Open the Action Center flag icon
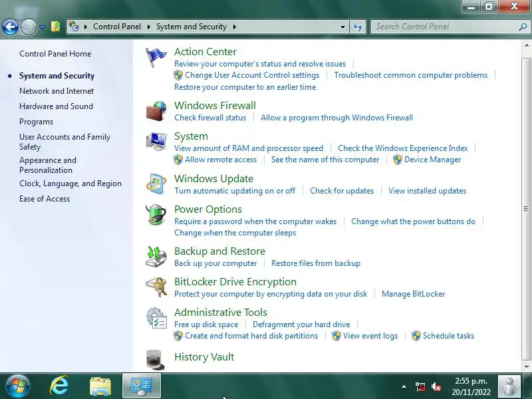The width and height of the screenshot is (532, 399). tap(156, 57)
